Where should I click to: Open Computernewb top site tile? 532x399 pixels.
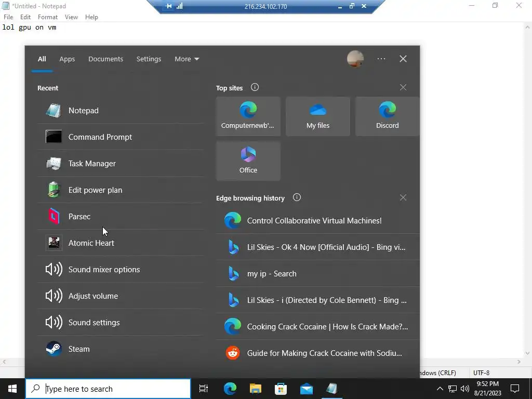pyautogui.click(x=248, y=116)
